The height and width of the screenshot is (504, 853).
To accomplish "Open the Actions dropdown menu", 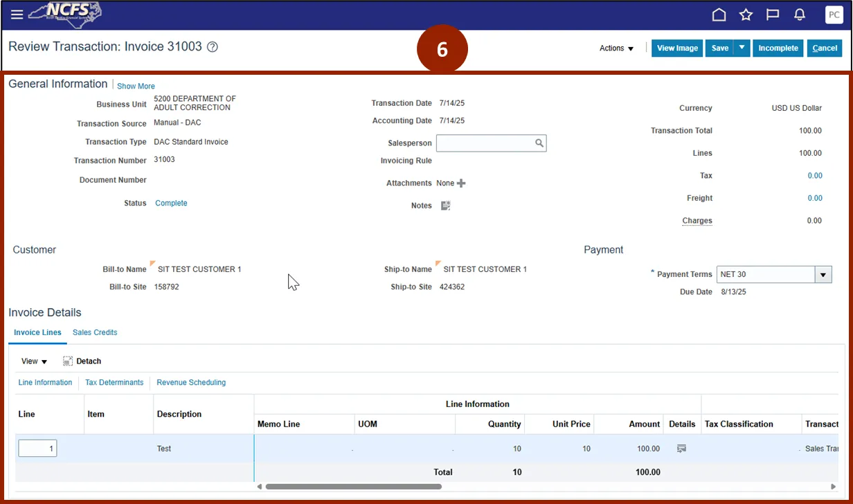I will 616,48.
